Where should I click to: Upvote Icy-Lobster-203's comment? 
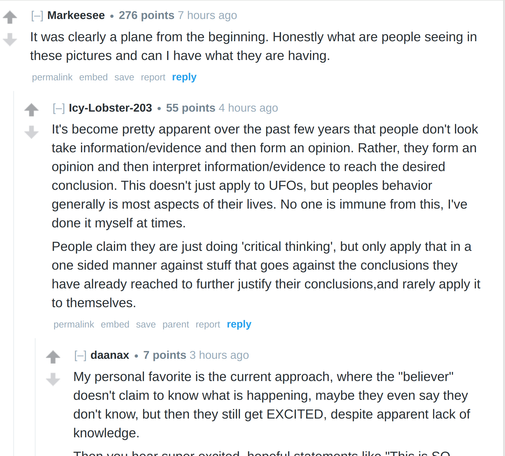click(x=32, y=110)
